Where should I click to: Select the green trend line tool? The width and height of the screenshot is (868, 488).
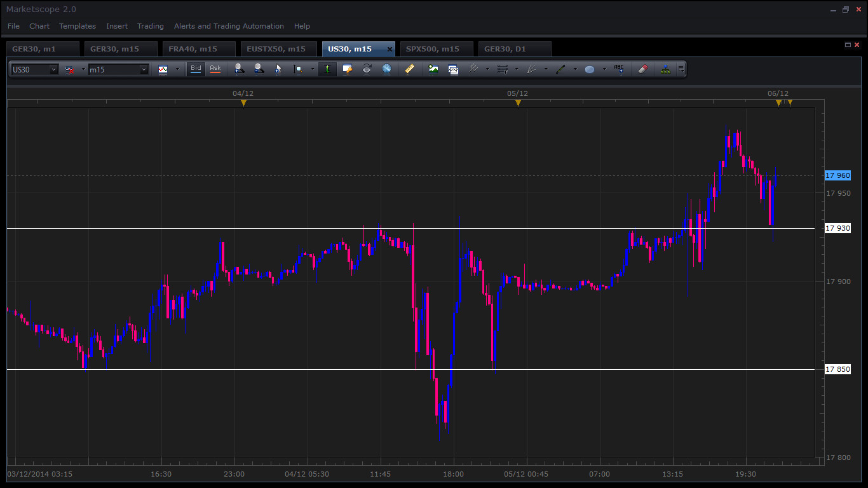[x=560, y=69]
